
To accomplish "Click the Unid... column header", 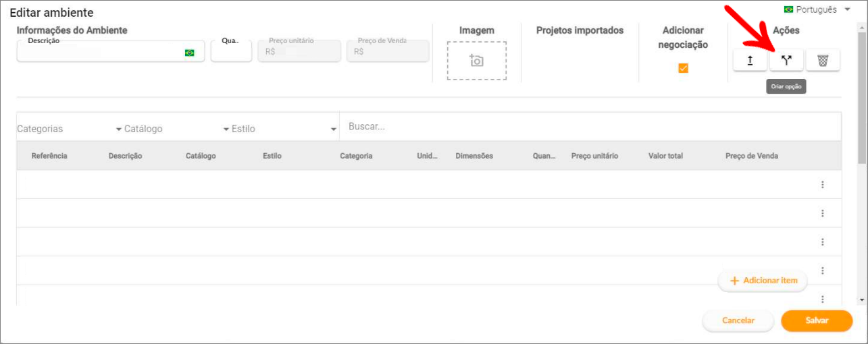I will click(x=427, y=156).
